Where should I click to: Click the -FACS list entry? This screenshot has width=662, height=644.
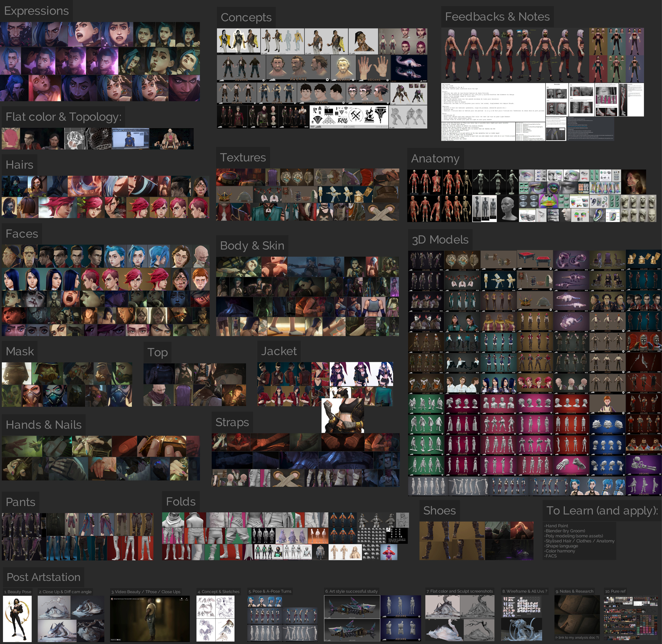550,556
